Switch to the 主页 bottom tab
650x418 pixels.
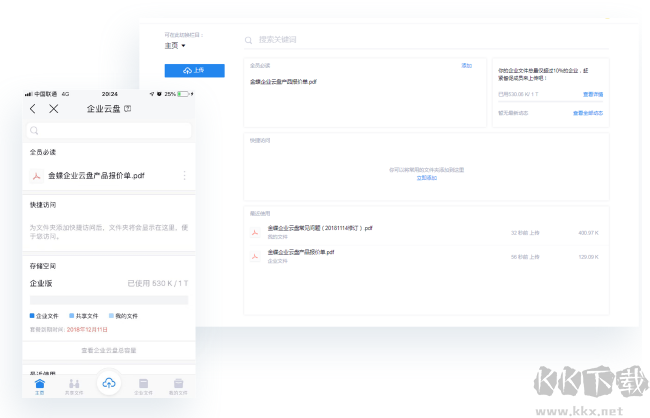[x=40, y=386]
